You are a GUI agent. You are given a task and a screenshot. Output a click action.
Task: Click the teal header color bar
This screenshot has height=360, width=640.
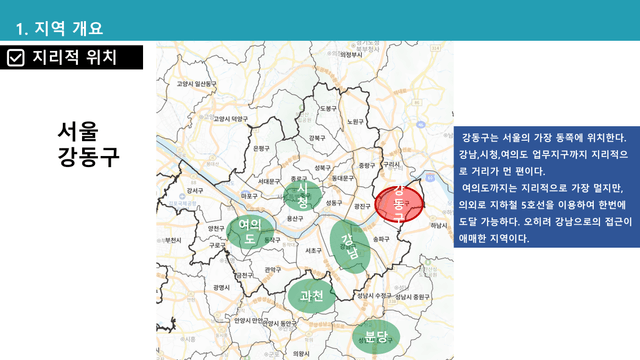(320, 20)
